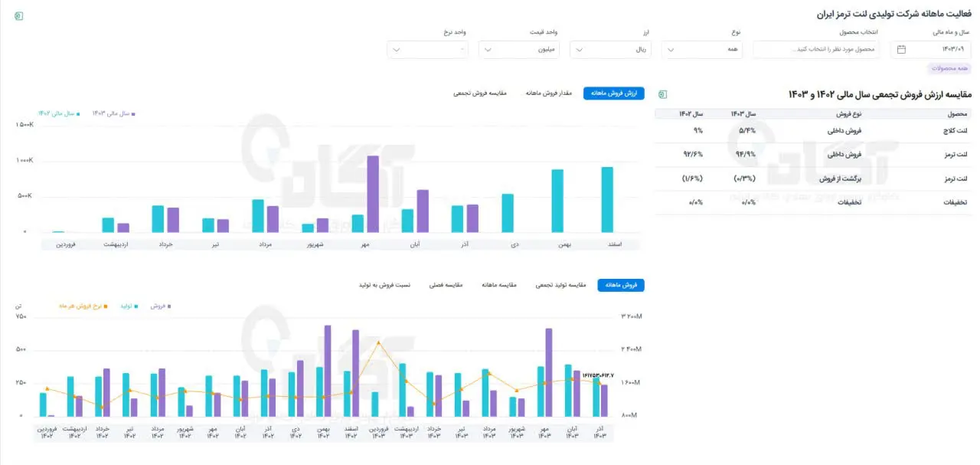Click the purple آبان bar in top chart
The width and height of the screenshot is (980, 465).
pyautogui.click(x=423, y=211)
